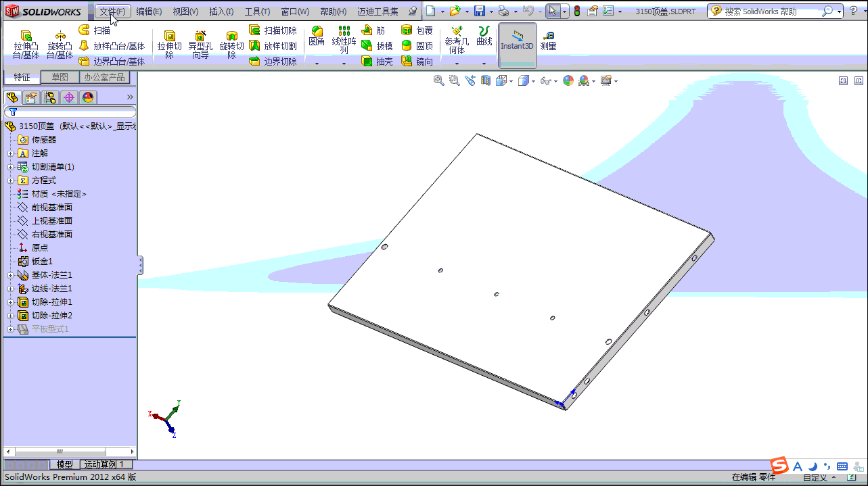The image size is (868, 486).
Task: Select the 旋转凸台/基体 revolve boss tool
Action: pyautogui.click(x=60, y=45)
